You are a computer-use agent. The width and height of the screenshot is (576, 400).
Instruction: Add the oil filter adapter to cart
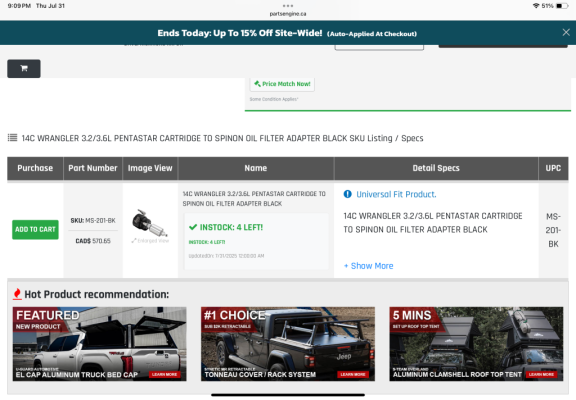tap(35, 230)
